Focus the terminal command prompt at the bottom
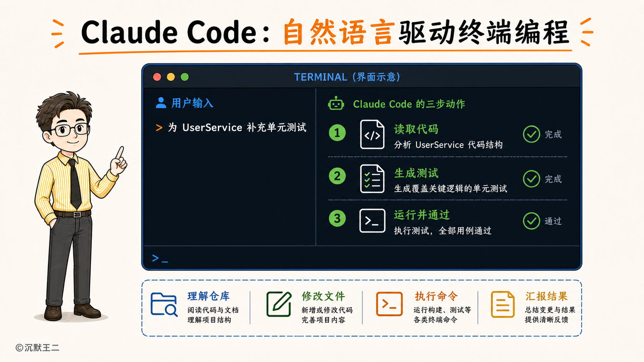This screenshot has width=644, height=362. [x=160, y=258]
